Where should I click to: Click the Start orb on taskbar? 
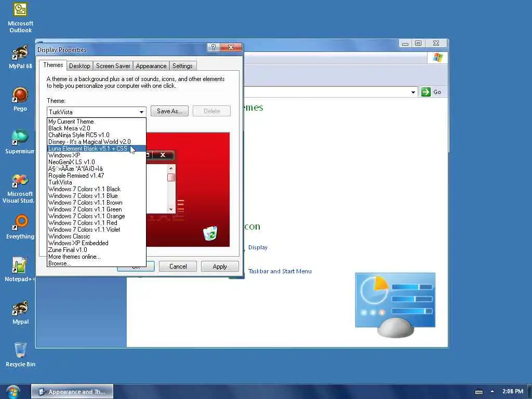point(13,392)
